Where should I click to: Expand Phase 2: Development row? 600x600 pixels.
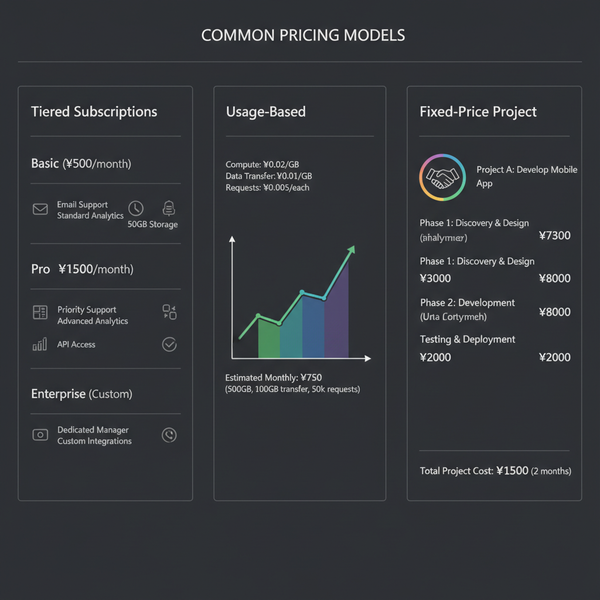[x=495, y=310]
